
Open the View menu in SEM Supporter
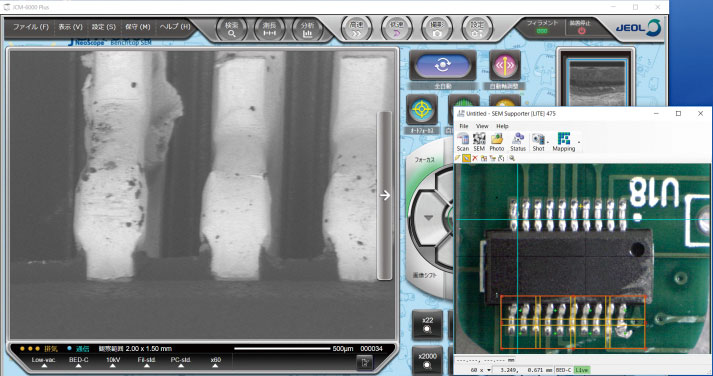[x=482, y=126]
